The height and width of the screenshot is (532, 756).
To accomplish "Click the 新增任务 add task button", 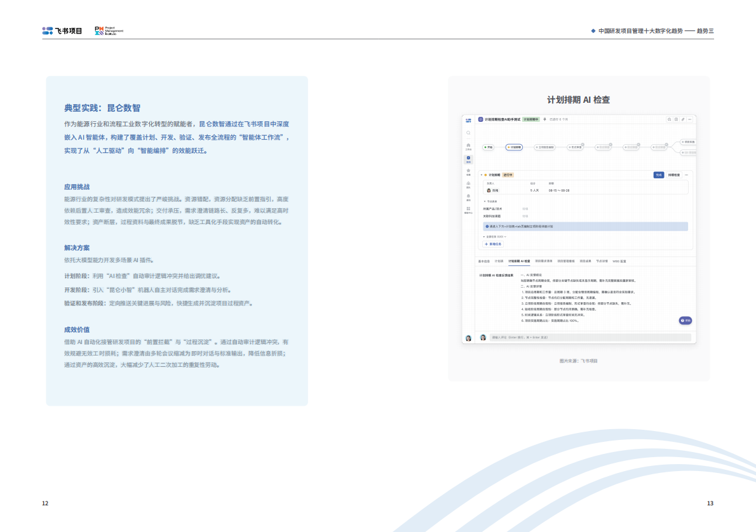I will coord(493,244).
